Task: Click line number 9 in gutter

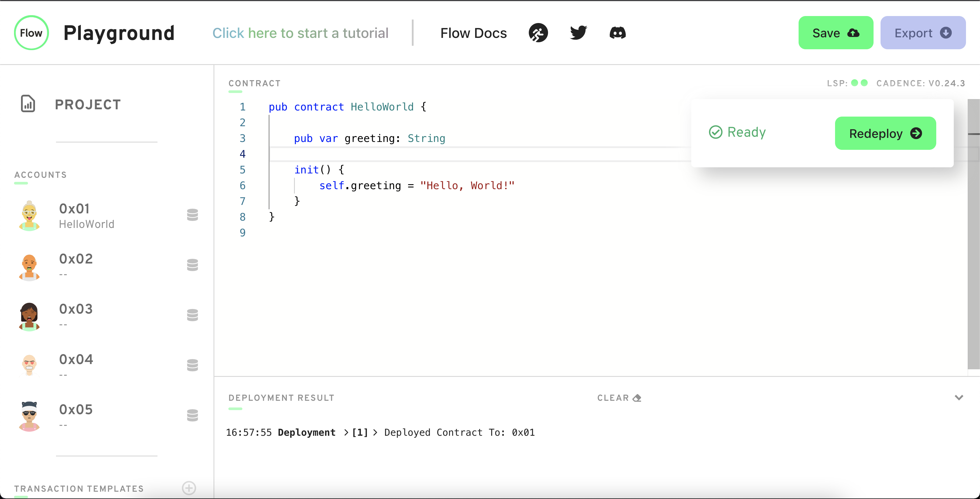Action: 242,233
